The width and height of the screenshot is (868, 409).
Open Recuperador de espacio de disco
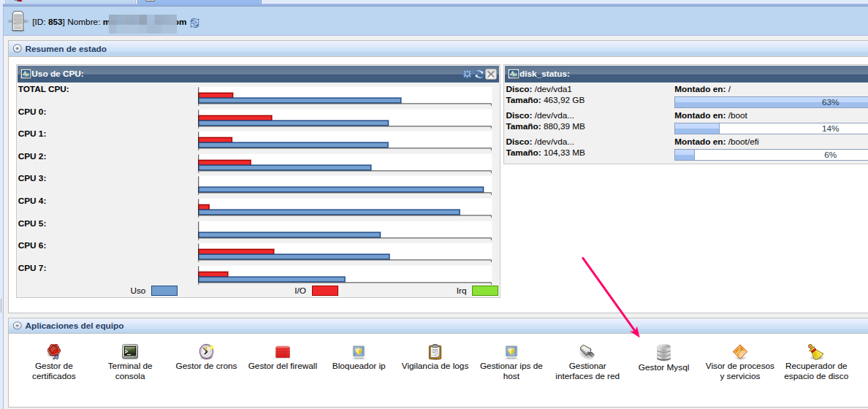pyautogui.click(x=816, y=352)
